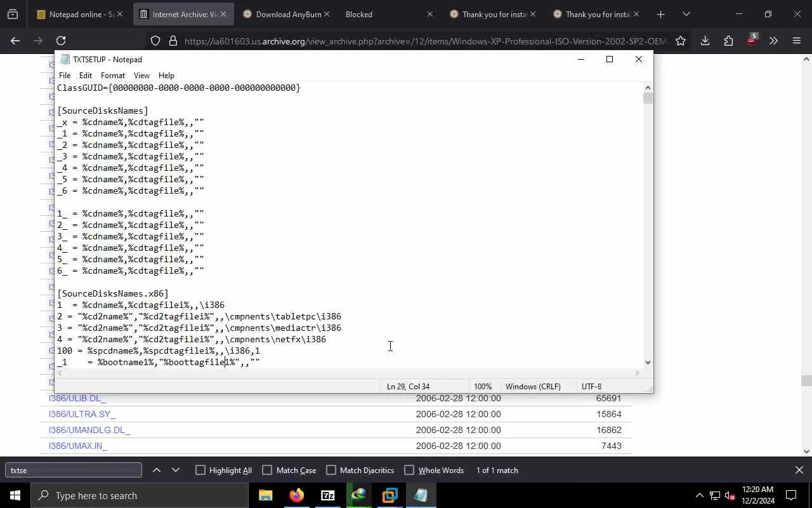Open 7-Zip from the taskbar
Viewport: 812px width, 508px height.
click(x=328, y=495)
